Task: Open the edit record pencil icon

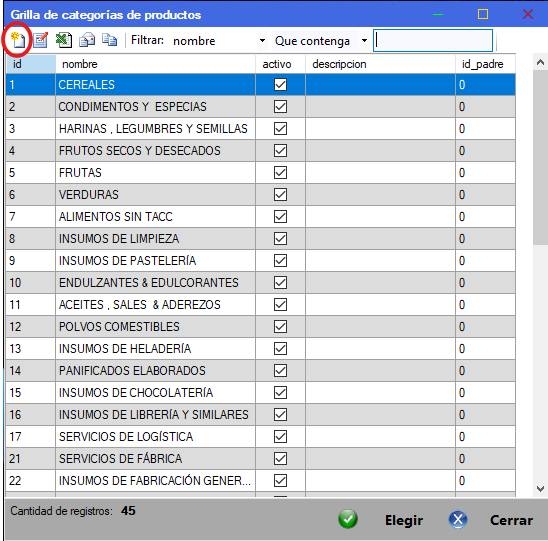Action: pos(41,40)
